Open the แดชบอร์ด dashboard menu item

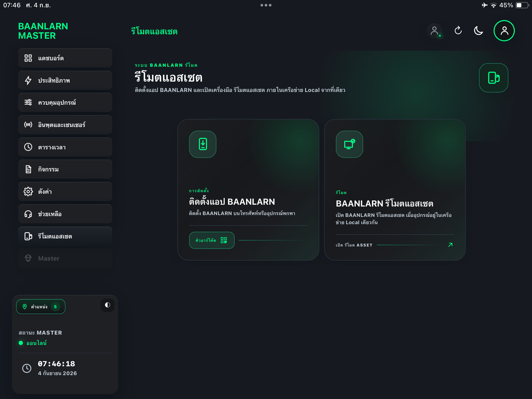click(65, 58)
